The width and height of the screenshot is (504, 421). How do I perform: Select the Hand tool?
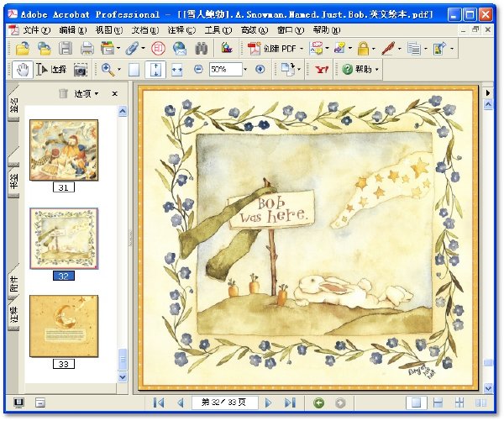(23, 70)
